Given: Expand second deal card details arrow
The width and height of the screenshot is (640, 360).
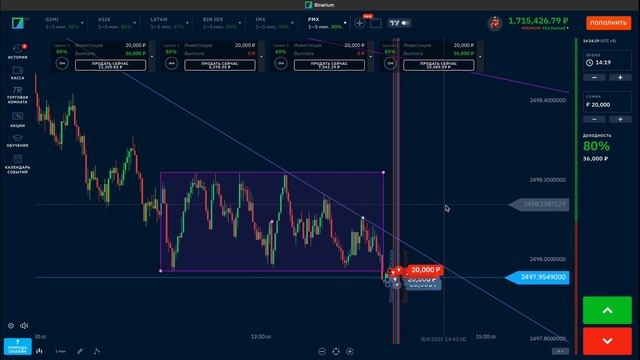Looking at the screenshot, I should 262,57.
